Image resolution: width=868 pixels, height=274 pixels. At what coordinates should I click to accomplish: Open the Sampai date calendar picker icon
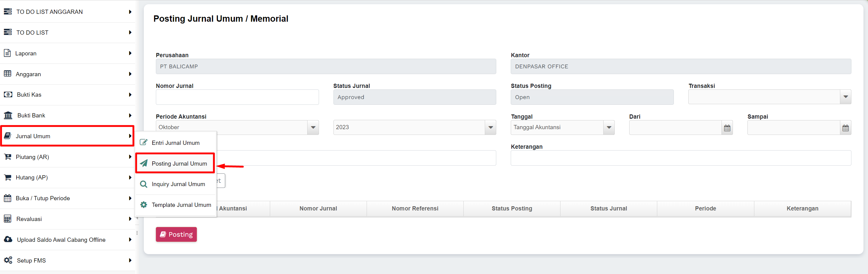point(845,128)
